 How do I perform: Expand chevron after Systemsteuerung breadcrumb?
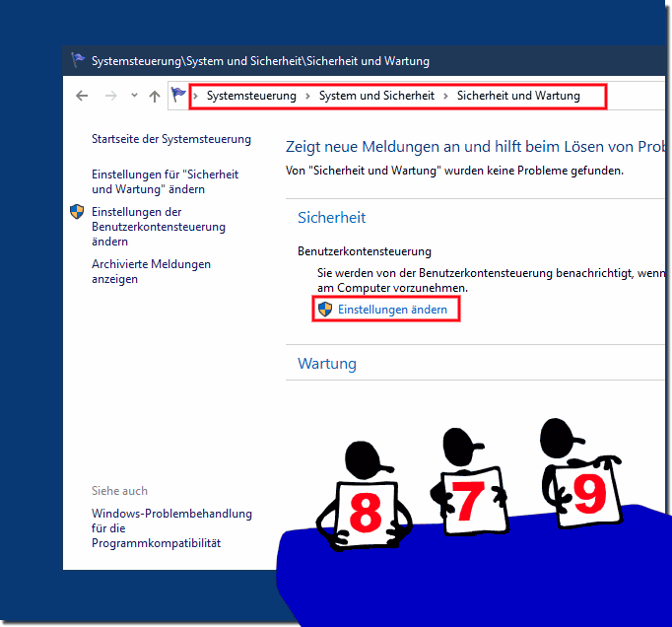pos(307,96)
